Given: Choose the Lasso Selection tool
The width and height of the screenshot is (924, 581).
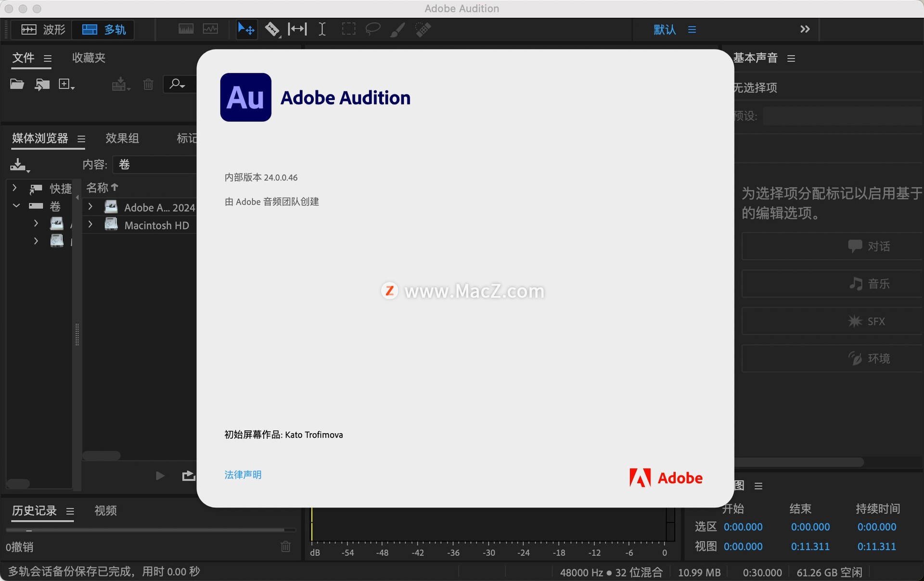Looking at the screenshot, I should pyautogui.click(x=373, y=29).
